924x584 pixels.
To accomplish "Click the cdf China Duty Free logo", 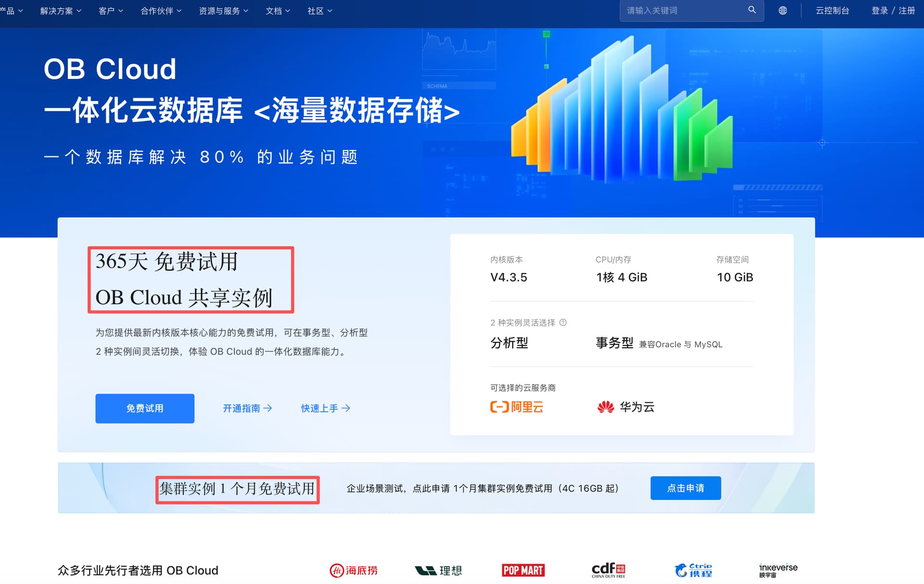I will [608, 571].
